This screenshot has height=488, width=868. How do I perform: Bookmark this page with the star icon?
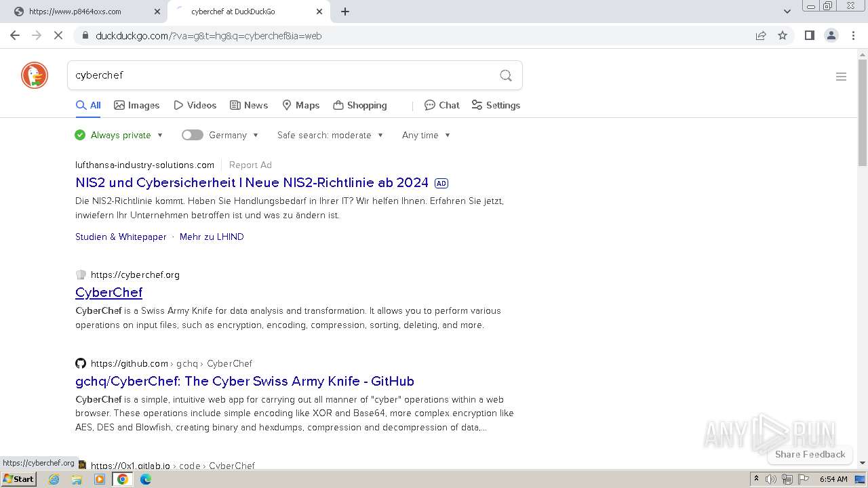coord(783,35)
